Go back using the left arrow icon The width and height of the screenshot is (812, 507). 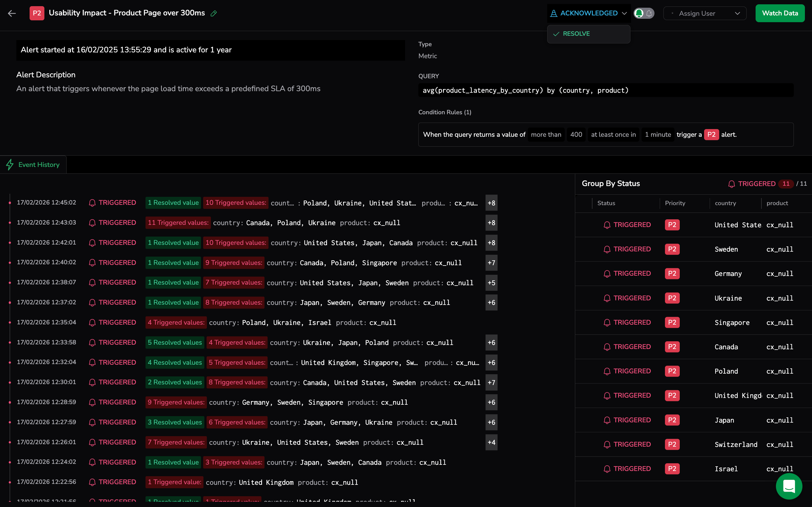coord(12,14)
